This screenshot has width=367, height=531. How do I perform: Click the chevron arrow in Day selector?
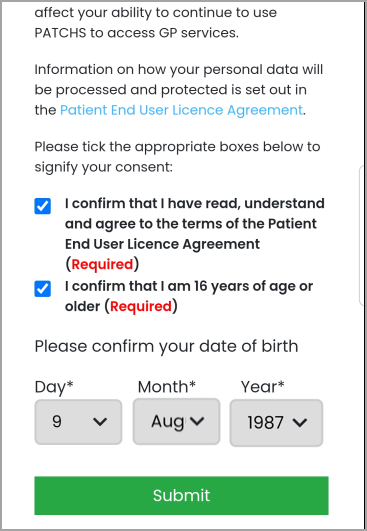(x=100, y=422)
